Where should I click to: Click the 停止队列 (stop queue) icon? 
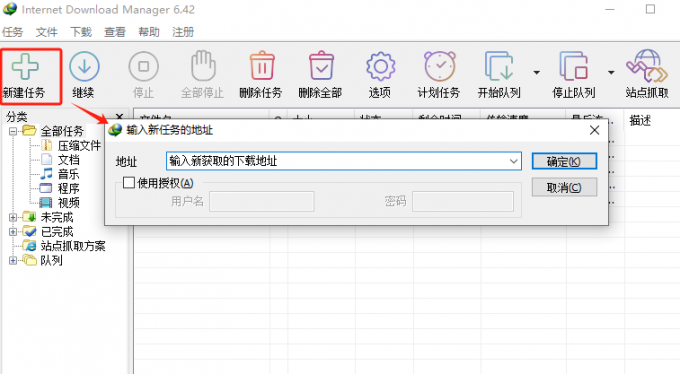click(x=573, y=66)
